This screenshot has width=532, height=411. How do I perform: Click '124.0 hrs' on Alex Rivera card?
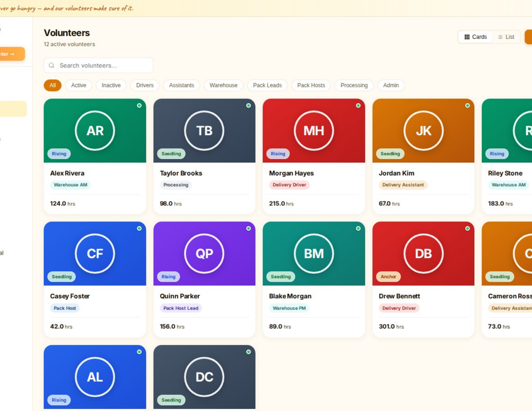pyautogui.click(x=63, y=203)
